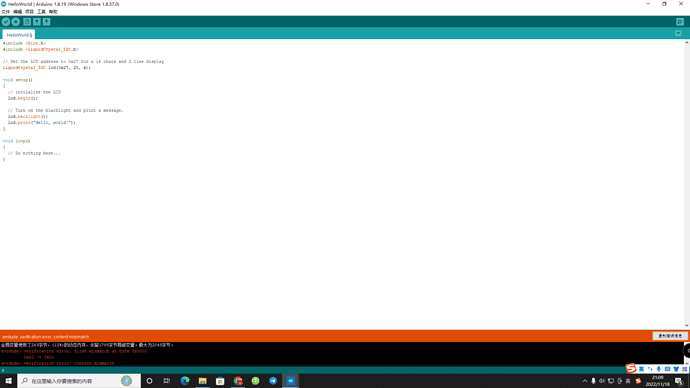Click the Windows taskbar search box
This screenshot has height=388, width=690.
pos(79,381)
